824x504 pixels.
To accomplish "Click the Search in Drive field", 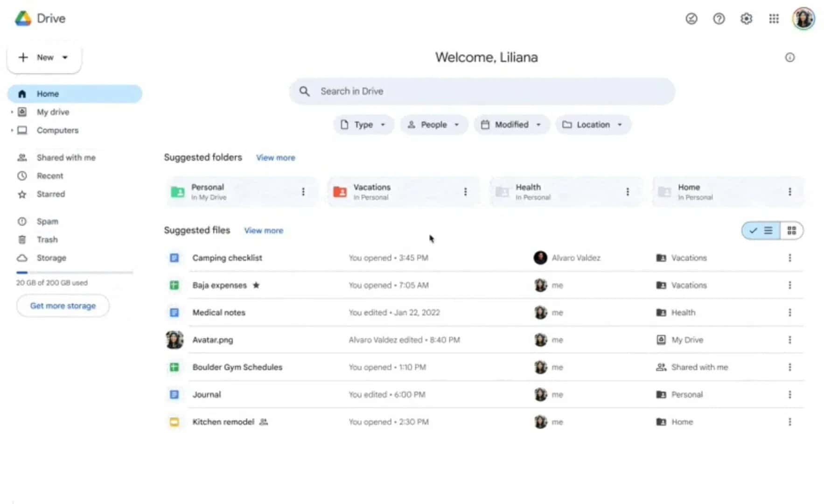I will (x=482, y=91).
